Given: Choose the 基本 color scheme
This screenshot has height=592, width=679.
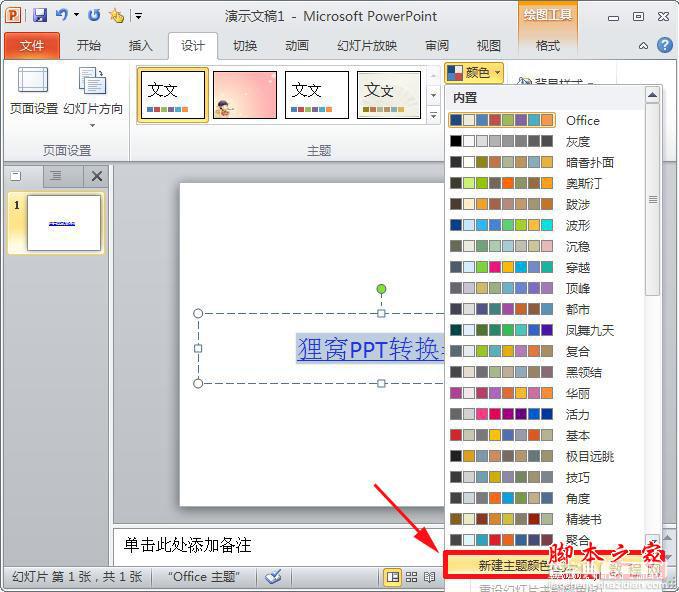Looking at the screenshot, I should [546, 435].
